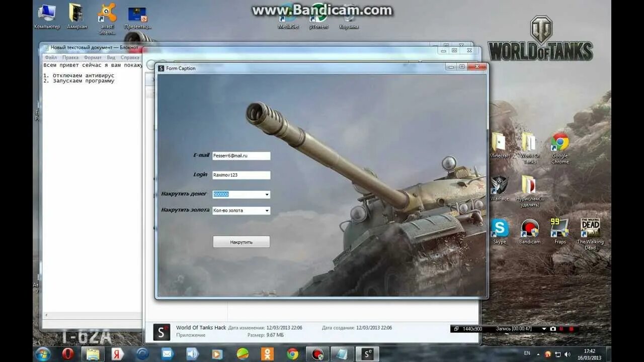Screen dimensions: 644x362
Task: Open Odnoklassniki orange taskbar icon
Action: (267, 354)
